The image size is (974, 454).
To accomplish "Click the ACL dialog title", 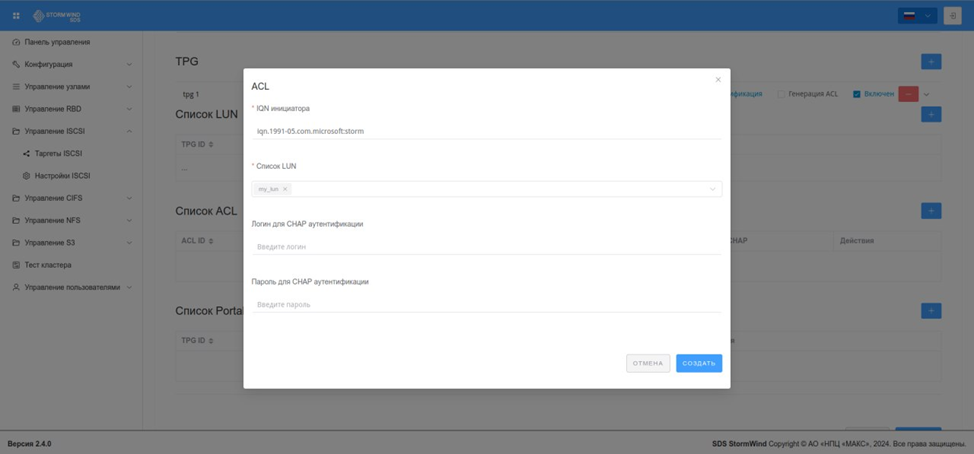I will point(260,86).
